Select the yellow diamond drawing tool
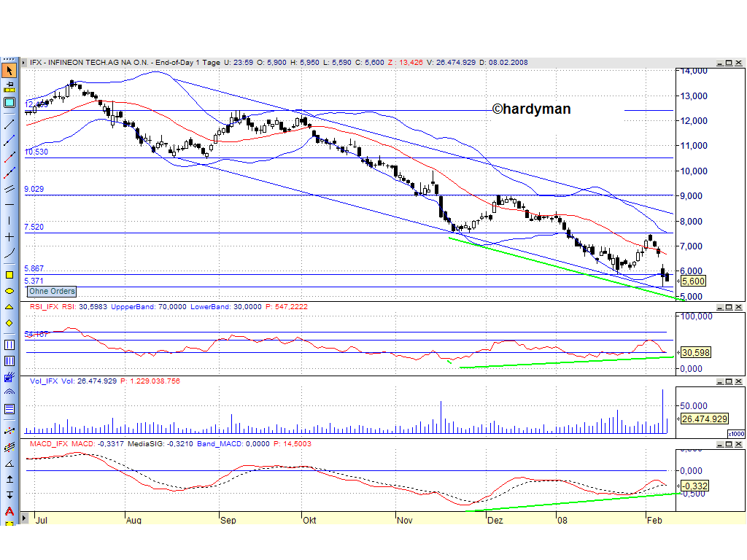 pos(9,323)
